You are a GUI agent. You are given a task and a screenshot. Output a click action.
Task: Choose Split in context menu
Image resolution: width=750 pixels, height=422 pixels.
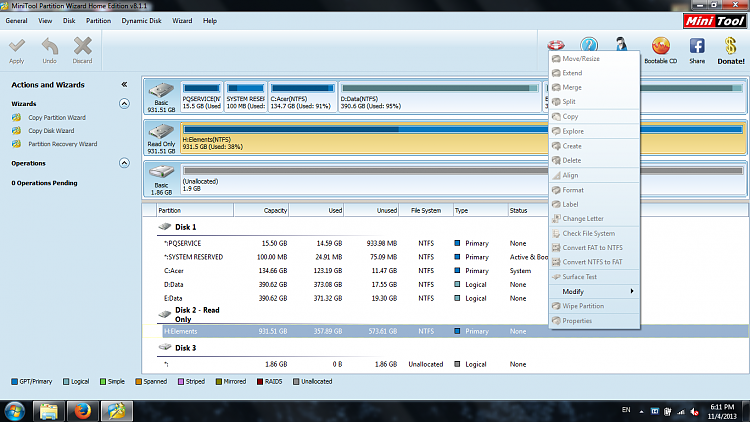[594, 101]
